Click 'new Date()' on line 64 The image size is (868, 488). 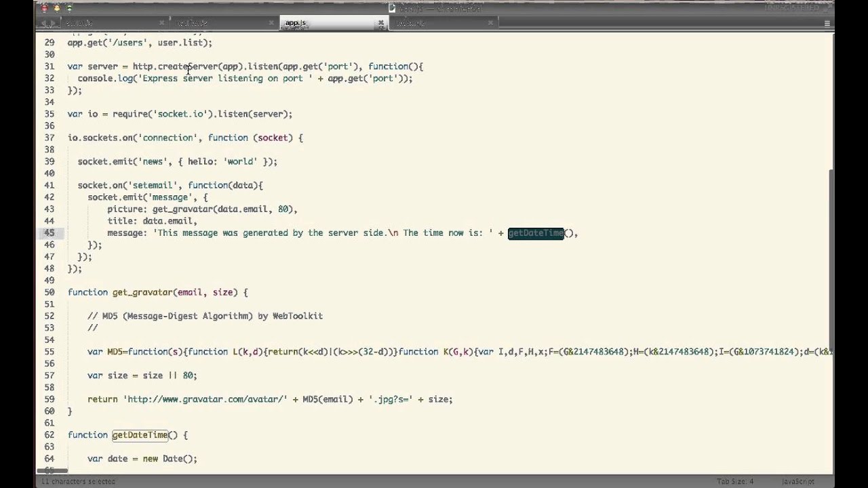[x=167, y=458]
